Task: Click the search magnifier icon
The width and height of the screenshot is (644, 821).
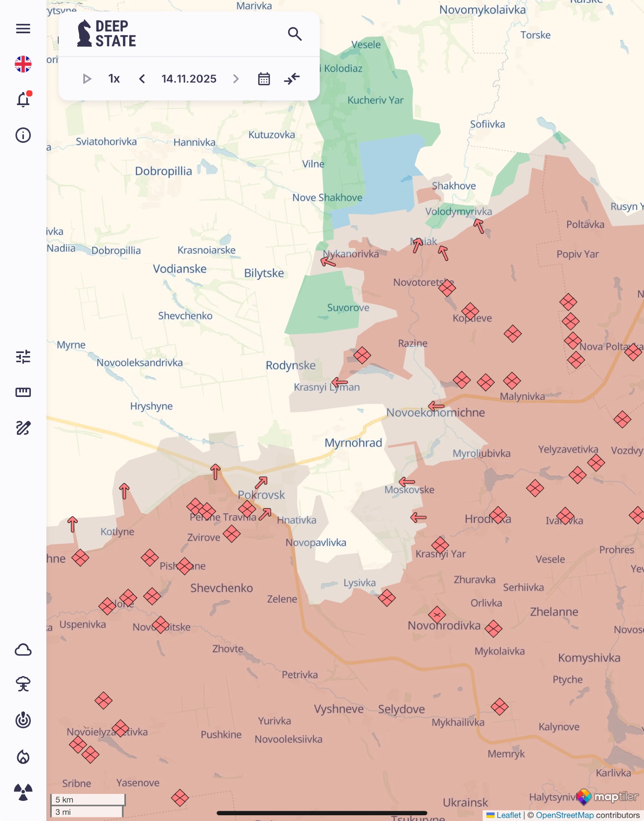Action: (x=295, y=34)
